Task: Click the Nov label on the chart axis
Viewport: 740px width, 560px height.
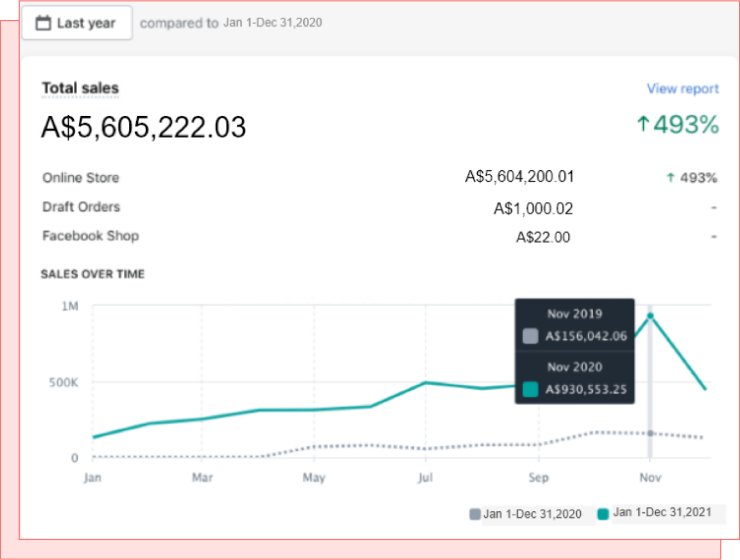Action: click(650, 478)
